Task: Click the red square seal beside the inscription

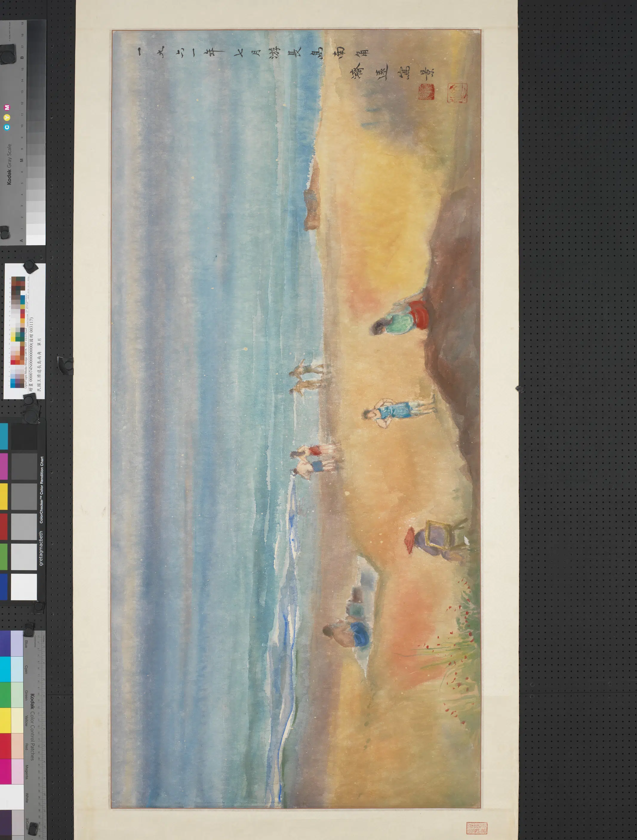Action: tap(426, 92)
